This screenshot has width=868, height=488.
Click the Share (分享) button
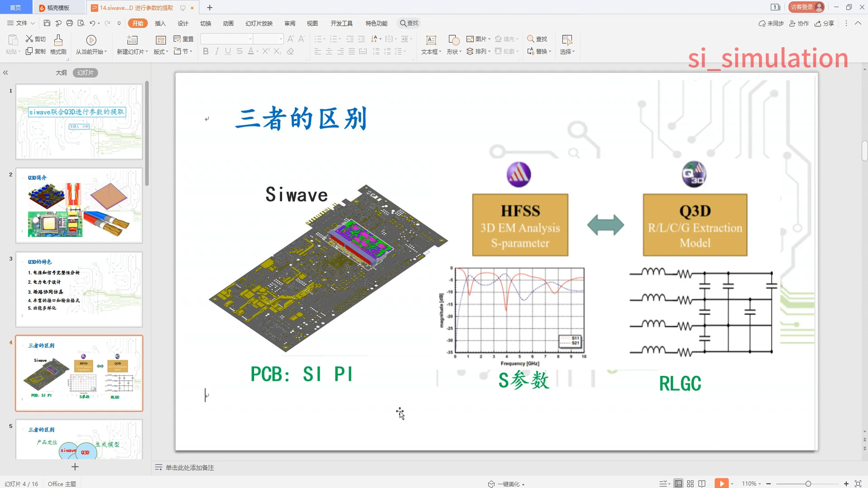point(824,23)
